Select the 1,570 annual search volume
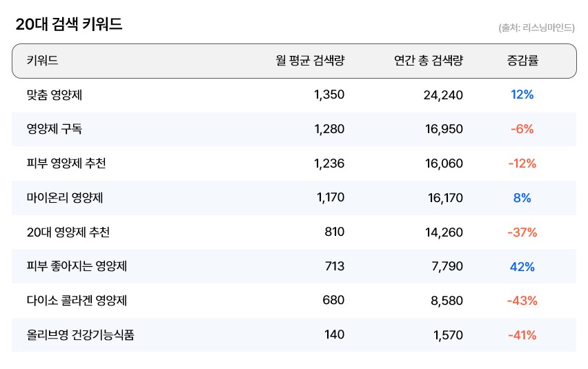The width and height of the screenshot is (588, 369). click(448, 336)
